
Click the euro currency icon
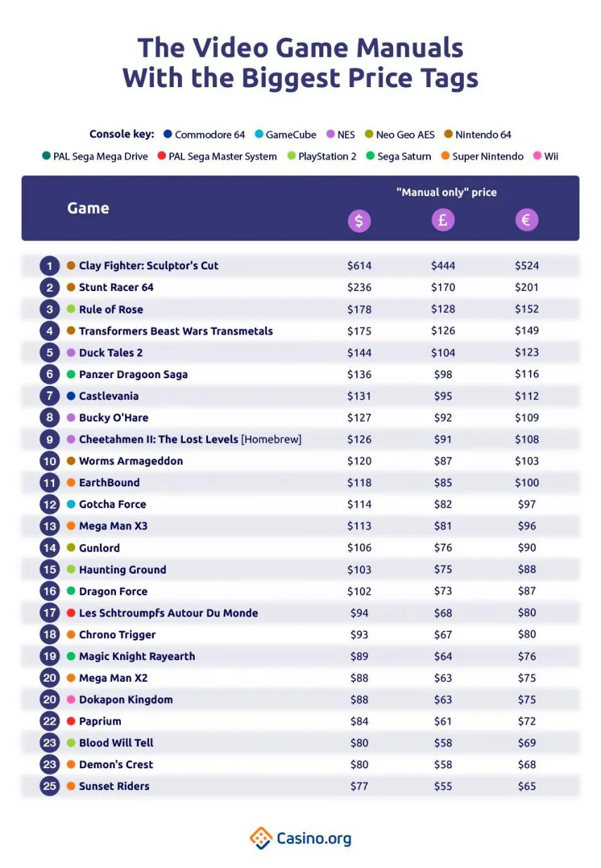coord(526,221)
